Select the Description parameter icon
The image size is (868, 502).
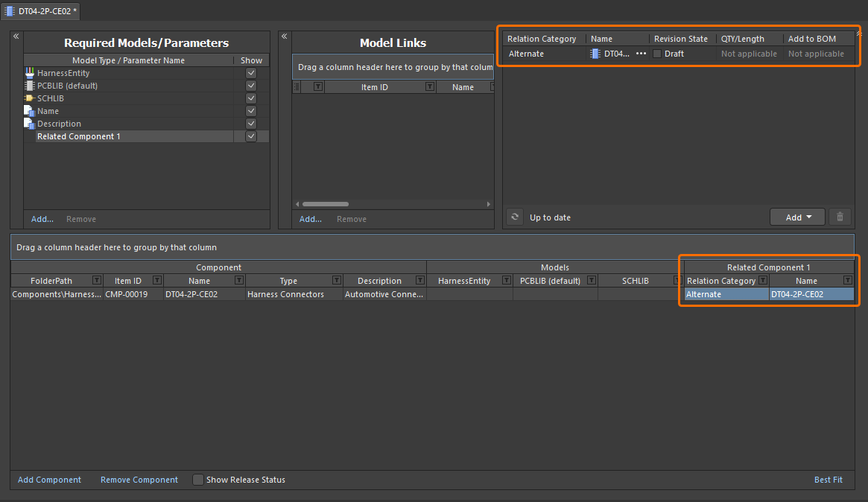pos(30,124)
